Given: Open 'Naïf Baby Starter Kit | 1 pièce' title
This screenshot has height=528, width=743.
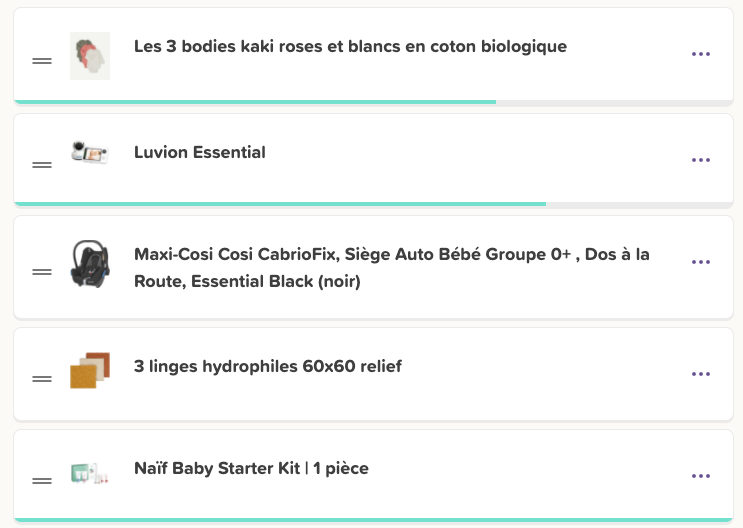Looking at the screenshot, I should (251, 468).
